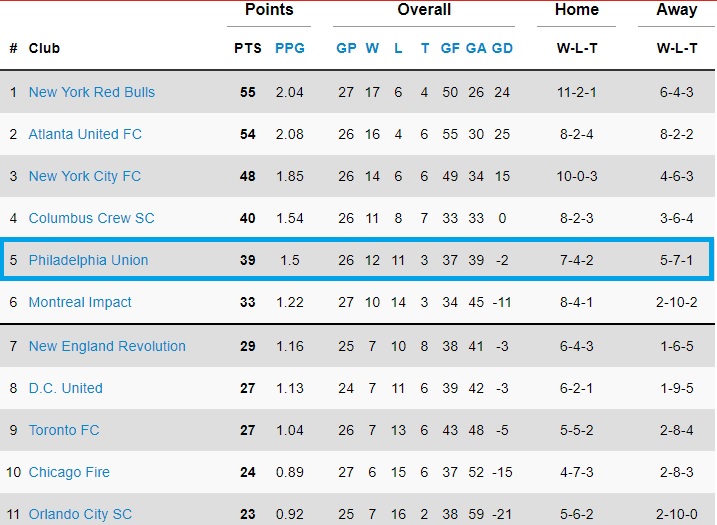This screenshot has height=525, width=717.
Task: Sort standings by GD goal difference
Action: [502, 48]
